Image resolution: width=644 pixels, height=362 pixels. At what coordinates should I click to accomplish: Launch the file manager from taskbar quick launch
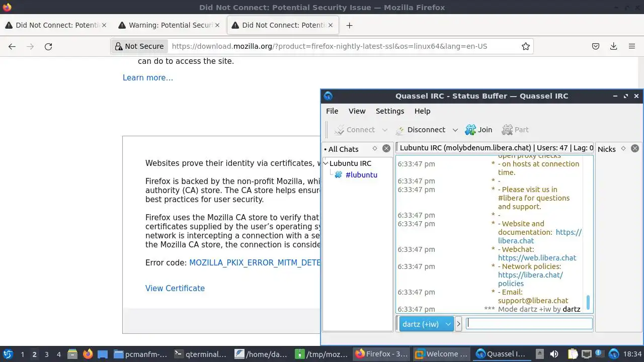point(72,354)
